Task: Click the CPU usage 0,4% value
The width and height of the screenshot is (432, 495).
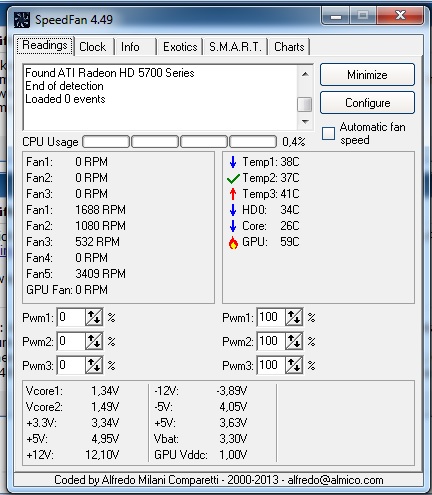Action: click(294, 142)
